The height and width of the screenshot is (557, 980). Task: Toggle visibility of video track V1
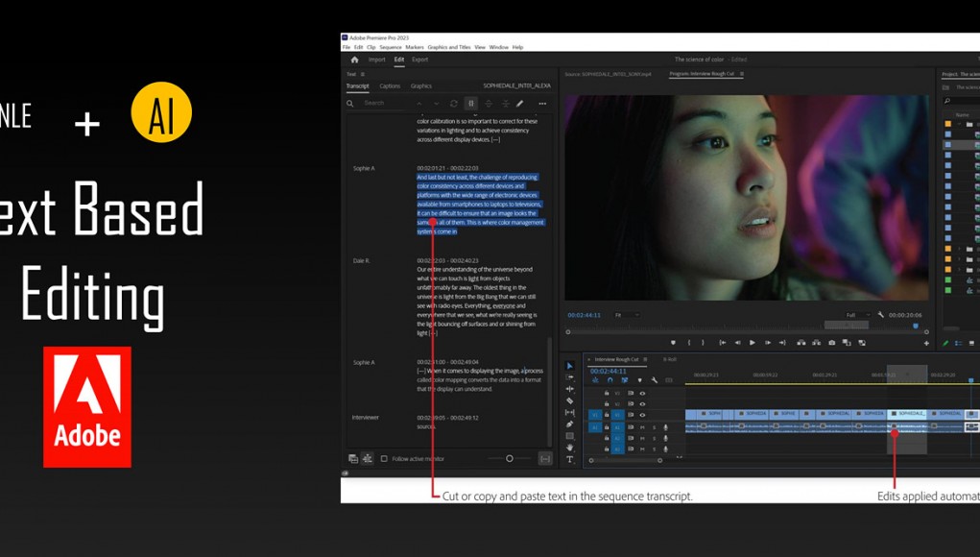(x=642, y=415)
